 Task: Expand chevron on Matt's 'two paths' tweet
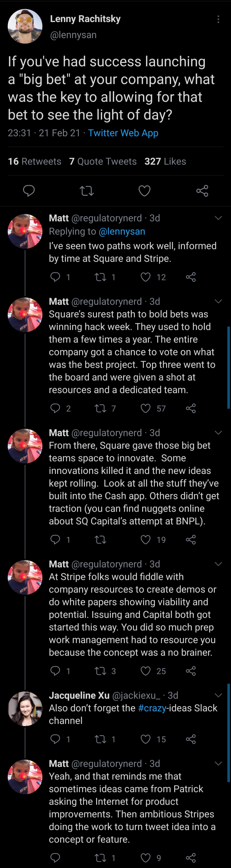(x=219, y=218)
